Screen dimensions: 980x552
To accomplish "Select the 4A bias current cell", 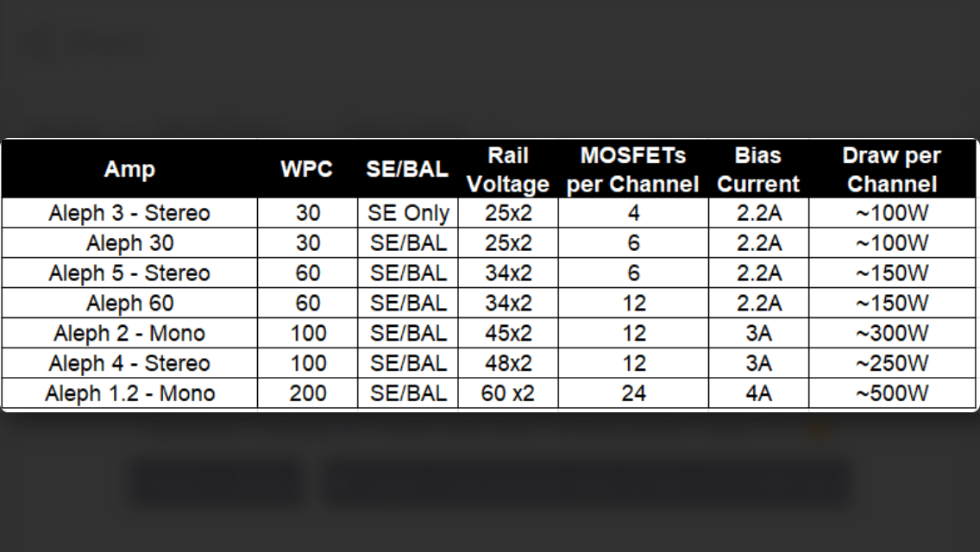I will pyautogui.click(x=758, y=393).
